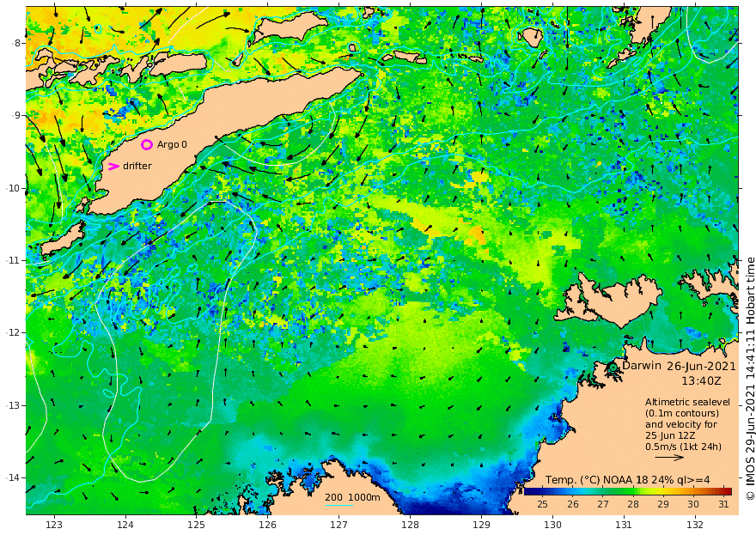Screen dimensions: 756x541
Task: Click latitude axis label -14
Action: pyautogui.click(x=14, y=477)
